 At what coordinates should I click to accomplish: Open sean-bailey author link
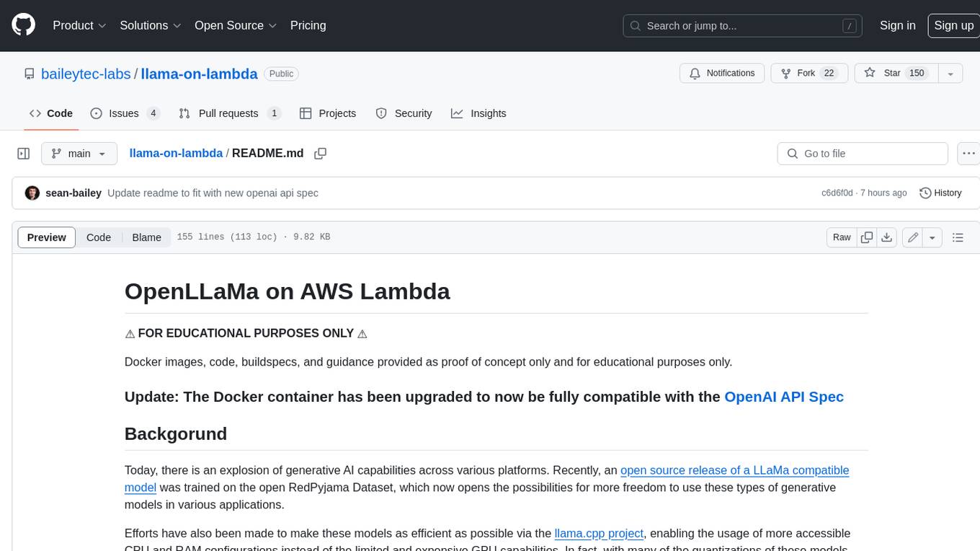pos(73,193)
